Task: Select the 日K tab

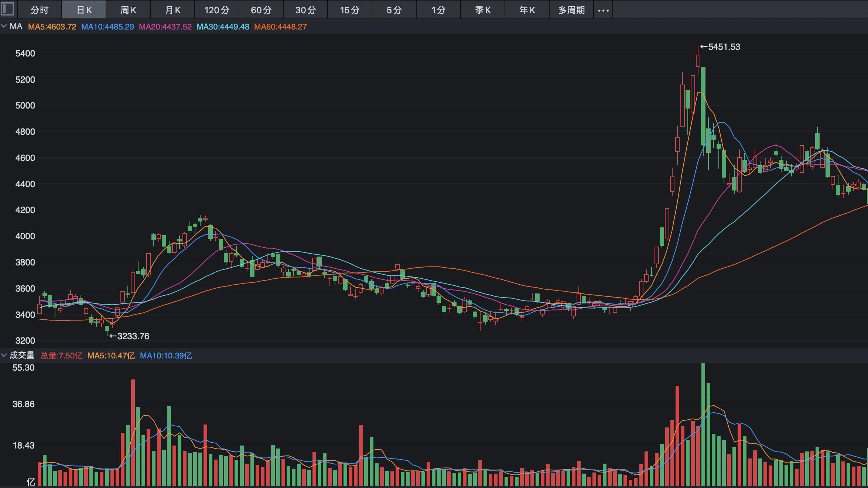Action: [x=84, y=10]
